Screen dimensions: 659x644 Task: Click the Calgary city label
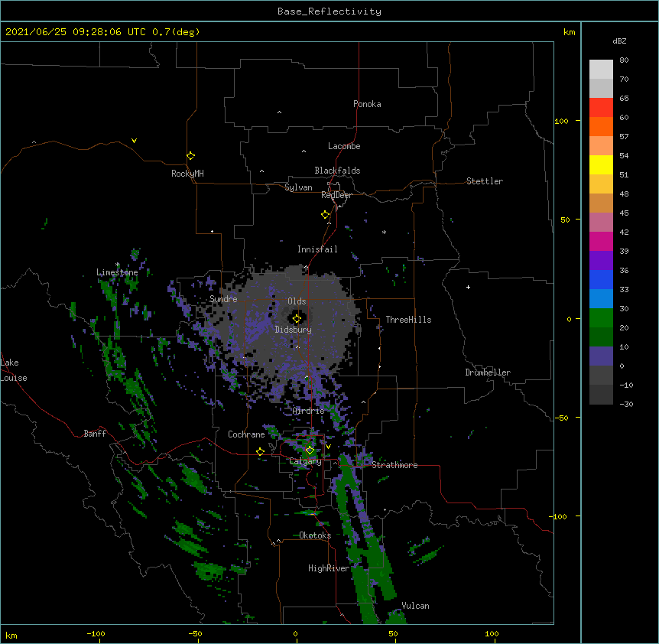pos(305,461)
